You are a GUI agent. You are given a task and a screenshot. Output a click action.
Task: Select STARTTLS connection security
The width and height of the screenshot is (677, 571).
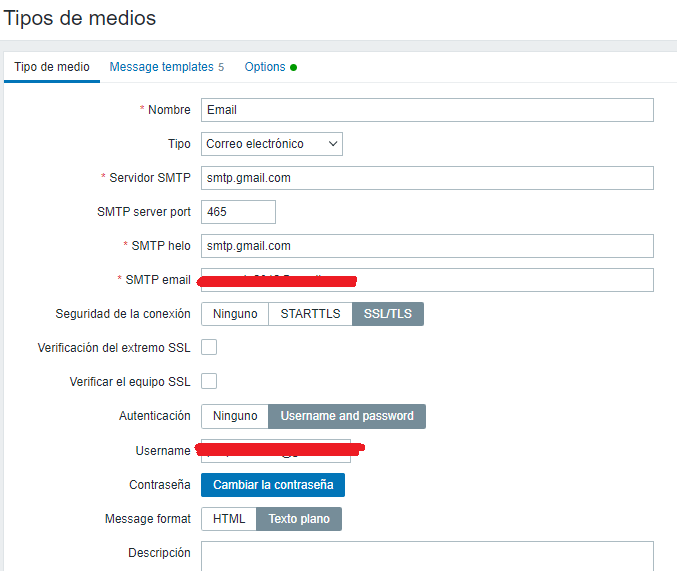pos(310,314)
